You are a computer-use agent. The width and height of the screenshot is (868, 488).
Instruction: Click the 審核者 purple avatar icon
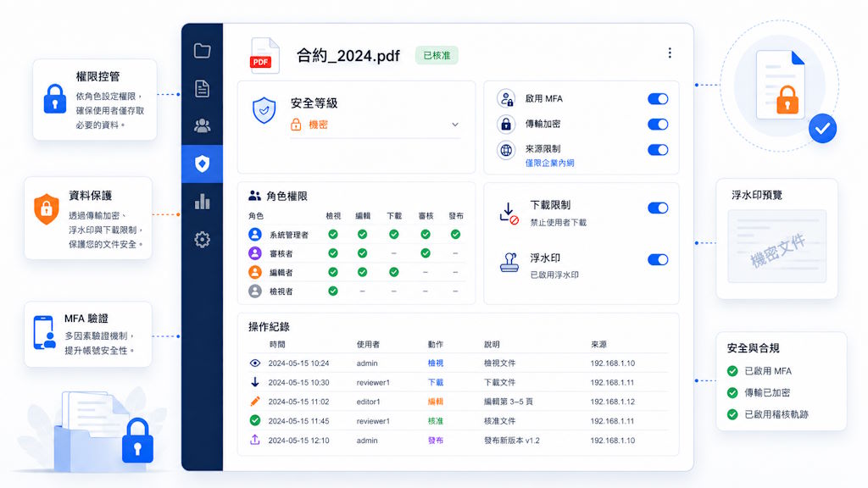tap(255, 253)
